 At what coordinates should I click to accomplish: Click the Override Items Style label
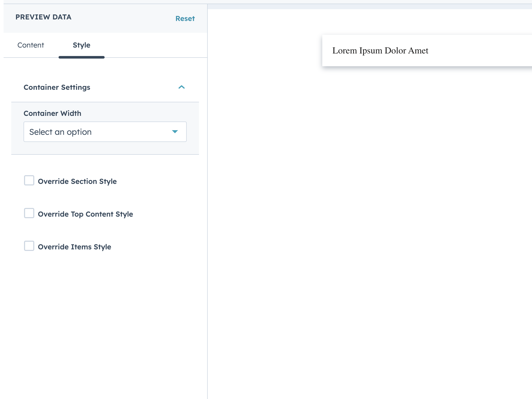pos(74,247)
